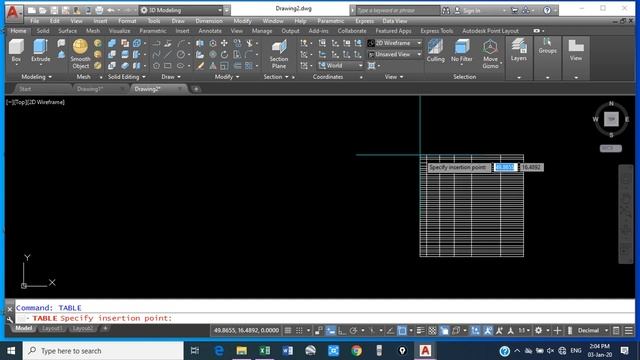The width and height of the screenshot is (640, 360).
Task: Toggle object snap in status bar
Action: (x=402, y=331)
